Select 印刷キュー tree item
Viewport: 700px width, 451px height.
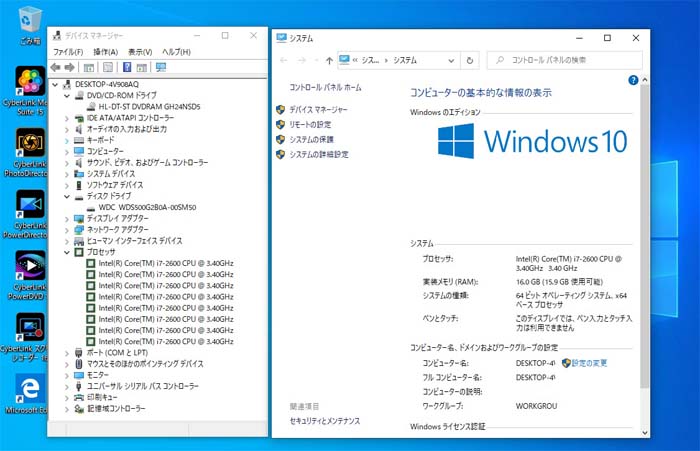102,397
